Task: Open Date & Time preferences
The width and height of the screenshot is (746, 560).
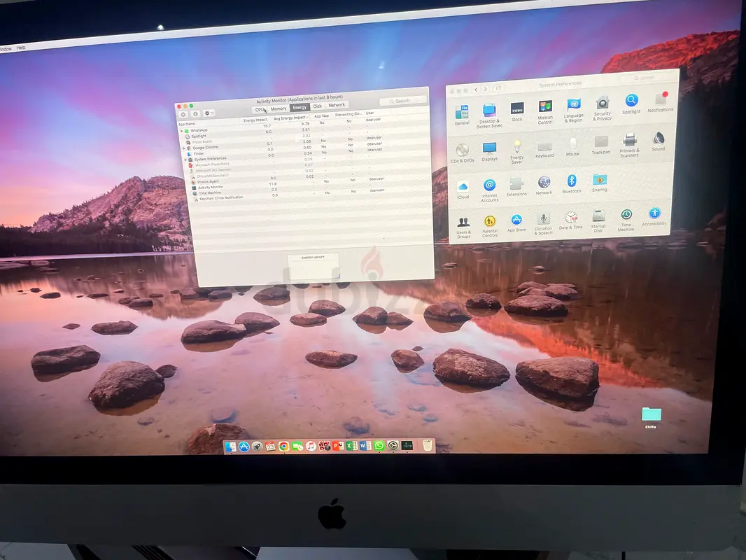Action: point(570,220)
